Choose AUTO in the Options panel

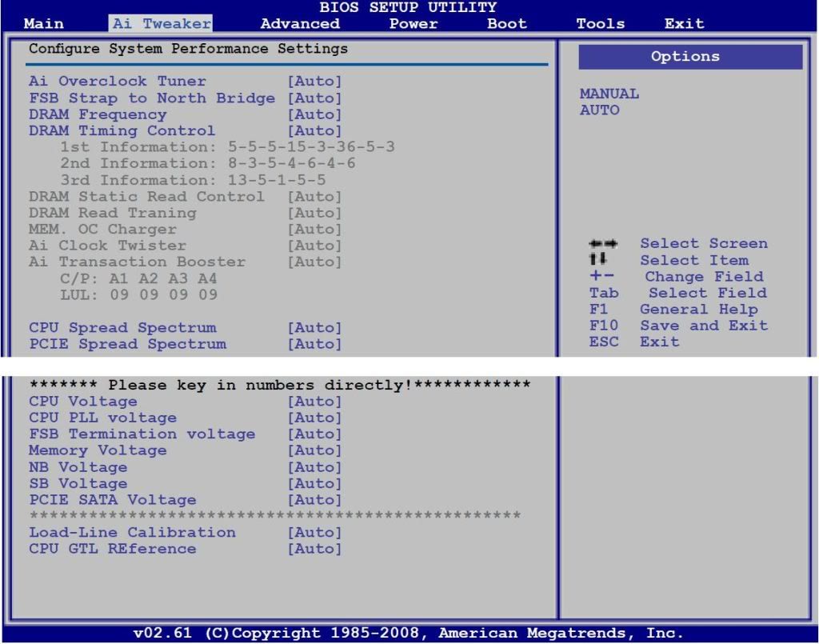600,110
